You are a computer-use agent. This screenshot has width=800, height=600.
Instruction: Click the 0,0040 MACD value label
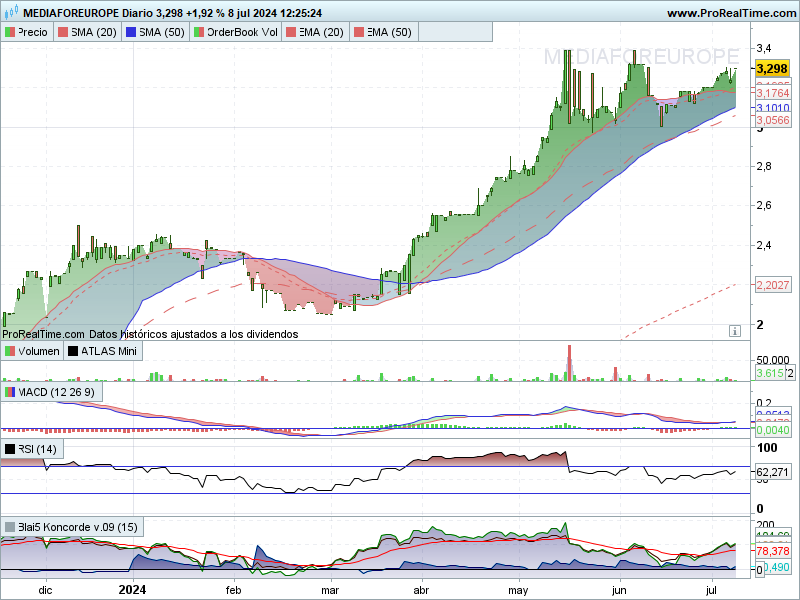coord(772,430)
